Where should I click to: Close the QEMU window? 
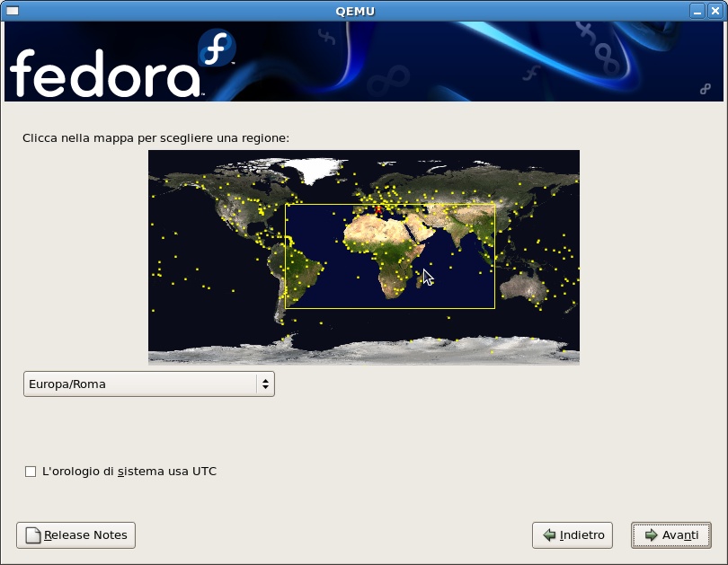[715, 11]
